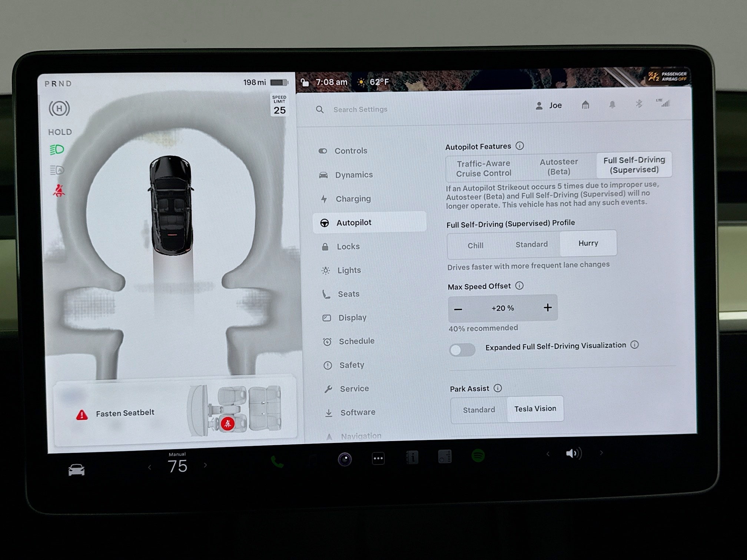Viewport: 747px width, 560px height.
Task: Open the Phone app
Action: click(277, 461)
